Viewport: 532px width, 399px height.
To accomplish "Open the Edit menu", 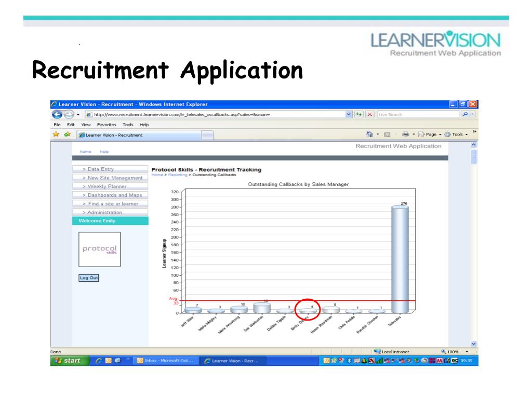I will (x=71, y=125).
